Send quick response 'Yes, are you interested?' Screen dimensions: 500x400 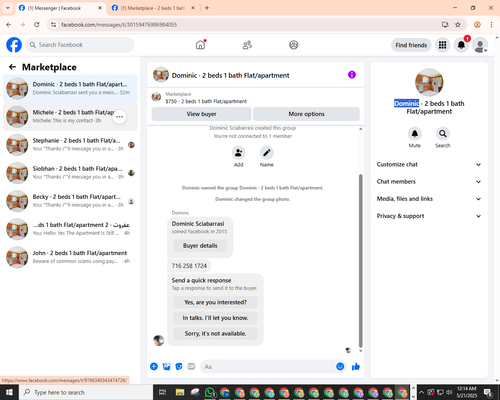coord(215,302)
